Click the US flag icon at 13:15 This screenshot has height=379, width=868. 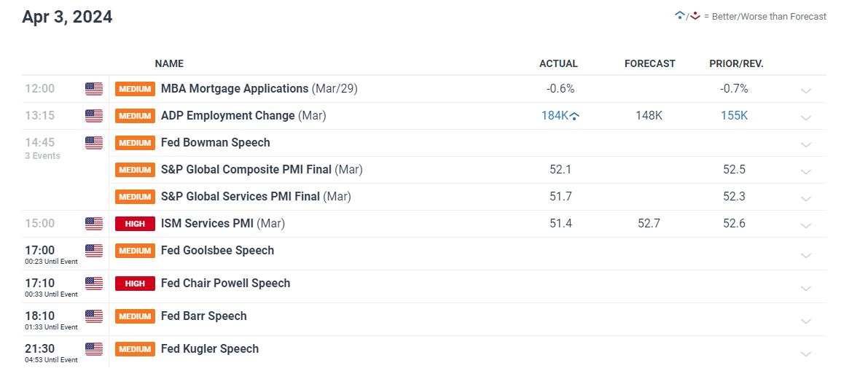pos(94,116)
